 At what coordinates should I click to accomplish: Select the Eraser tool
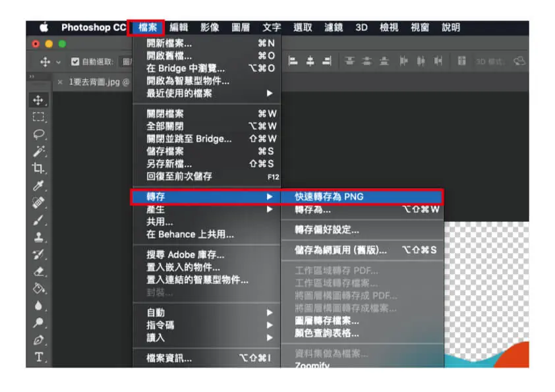click(38, 271)
